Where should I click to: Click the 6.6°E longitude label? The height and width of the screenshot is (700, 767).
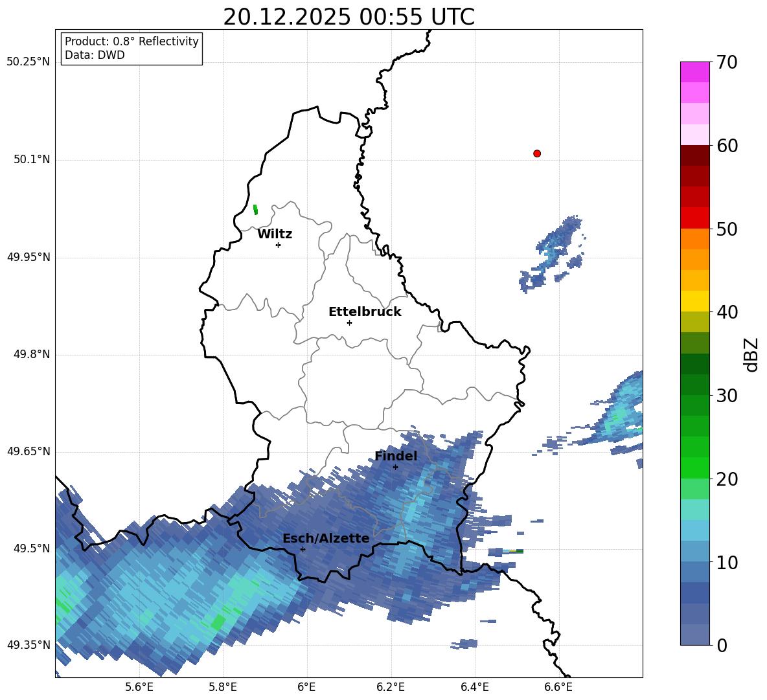click(x=558, y=687)
